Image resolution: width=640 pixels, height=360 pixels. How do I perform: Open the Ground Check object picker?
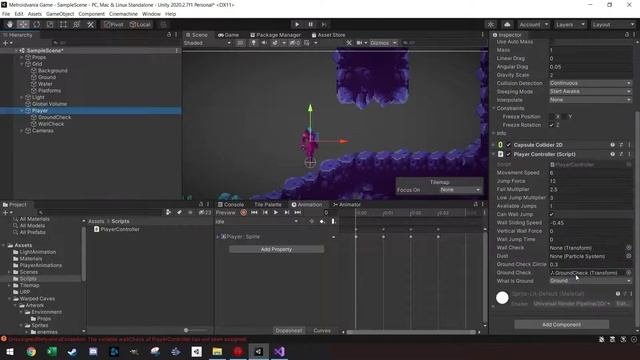tap(629, 273)
